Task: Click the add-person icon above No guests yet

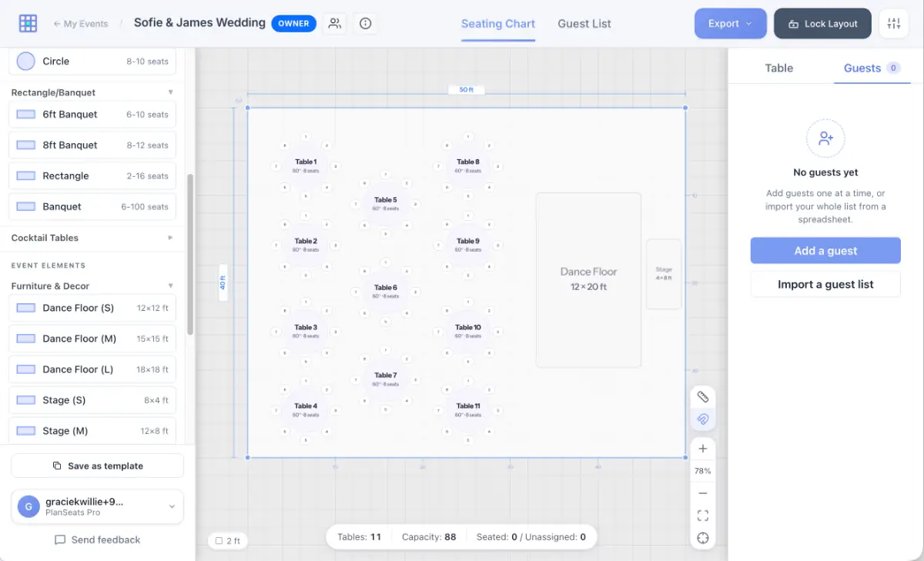Action: 825,139
